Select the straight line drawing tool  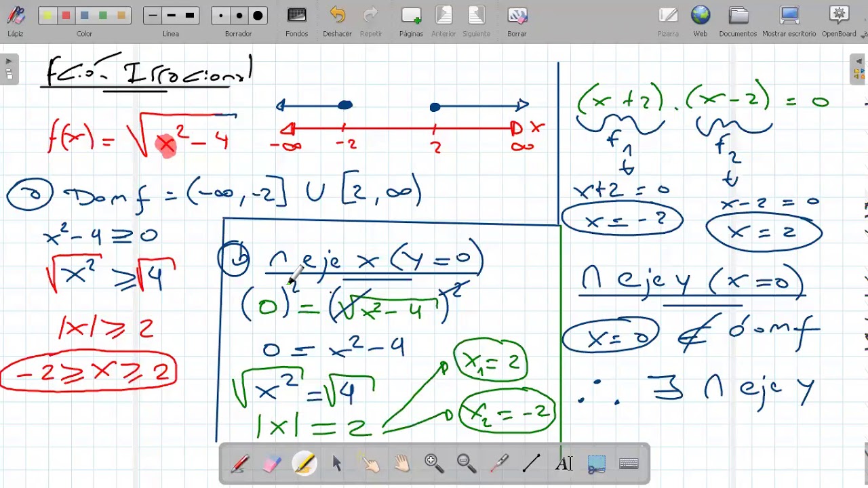click(x=532, y=464)
